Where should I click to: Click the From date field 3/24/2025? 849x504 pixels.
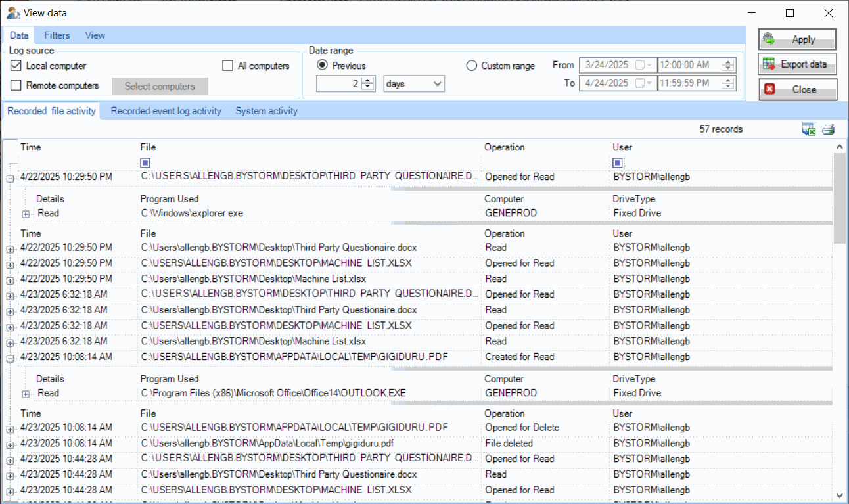607,65
